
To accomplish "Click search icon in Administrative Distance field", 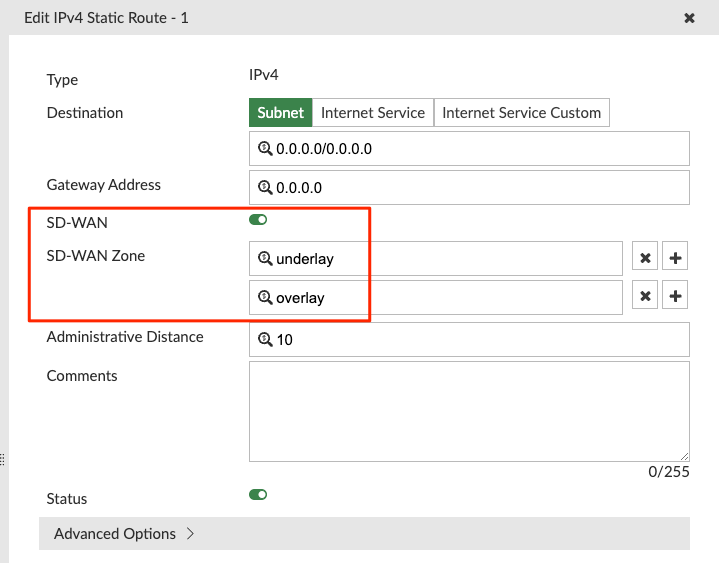I will [x=265, y=339].
